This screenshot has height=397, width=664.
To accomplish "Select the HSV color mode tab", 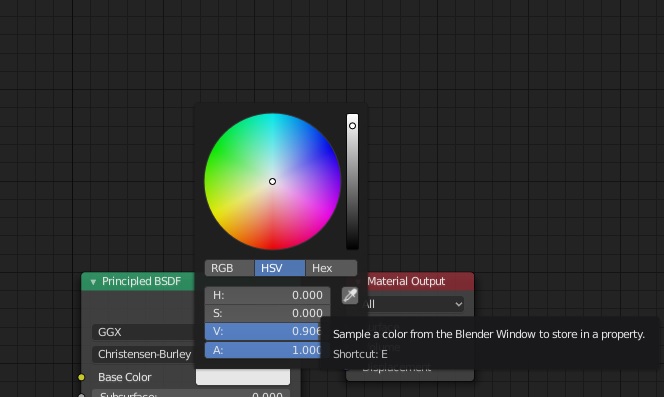I will (x=279, y=268).
